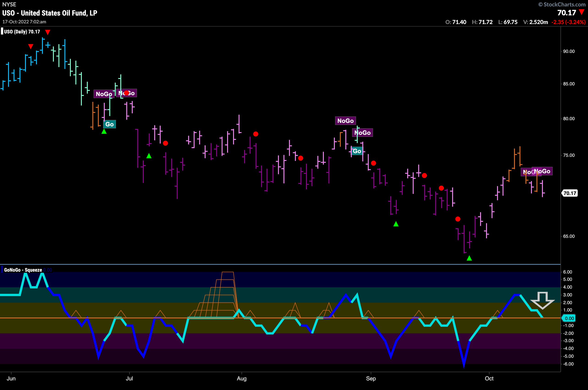Click the Jul label on the date axis
Image resolution: width=588 pixels, height=390 pixels.
click(129, 378)
